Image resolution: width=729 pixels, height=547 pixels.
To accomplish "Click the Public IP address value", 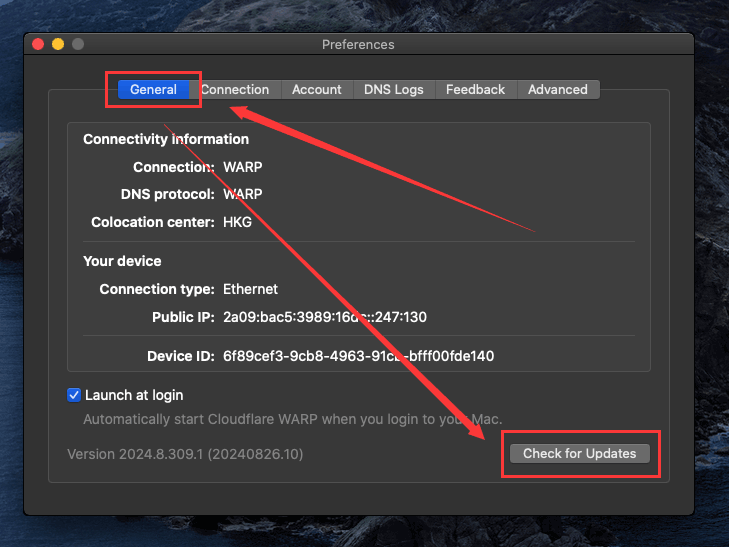I will point(325,317).
